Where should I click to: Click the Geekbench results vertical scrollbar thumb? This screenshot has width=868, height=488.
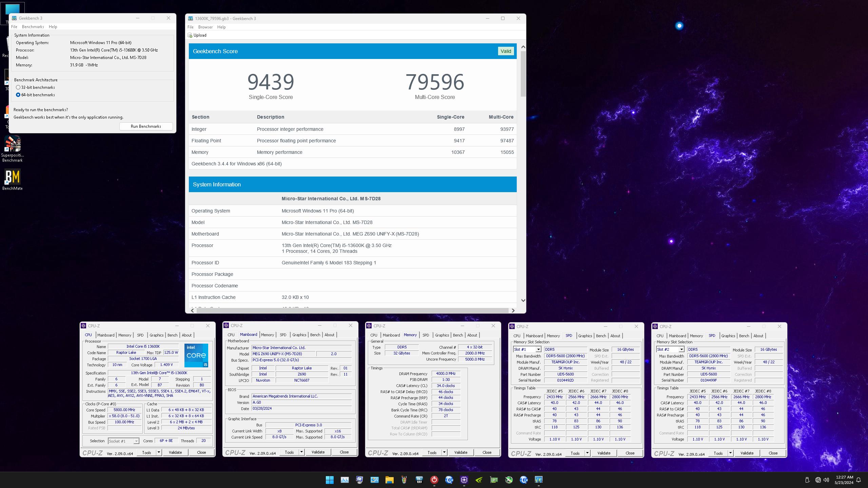[x=523, y=74]
